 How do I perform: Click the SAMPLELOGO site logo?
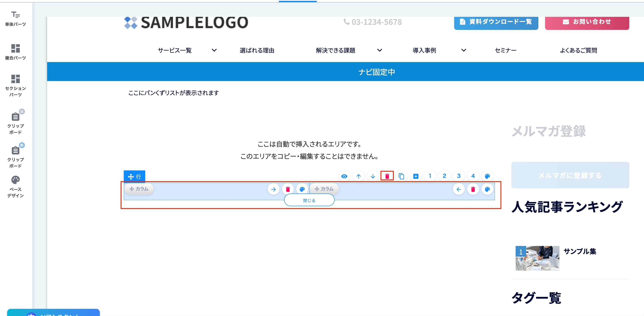pyautogui.click(x=186, y=23)
